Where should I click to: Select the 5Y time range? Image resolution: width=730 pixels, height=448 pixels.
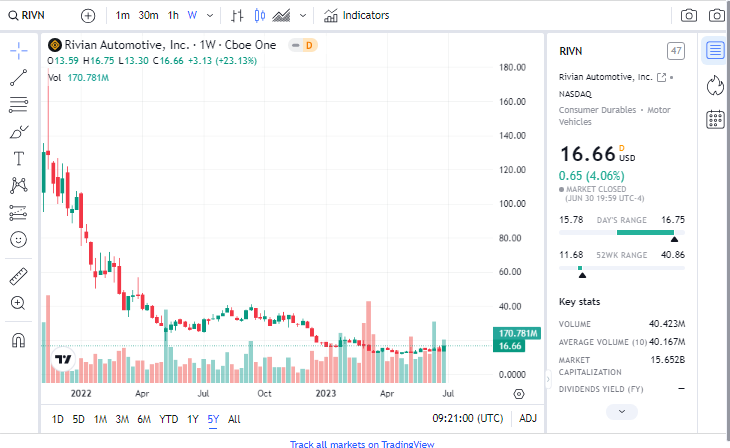[213, 419]
